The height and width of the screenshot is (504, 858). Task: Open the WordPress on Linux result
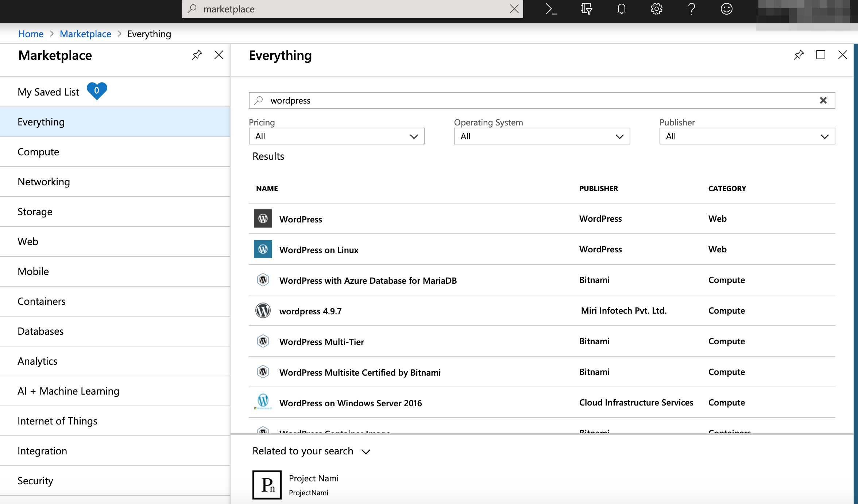point(319,250)
